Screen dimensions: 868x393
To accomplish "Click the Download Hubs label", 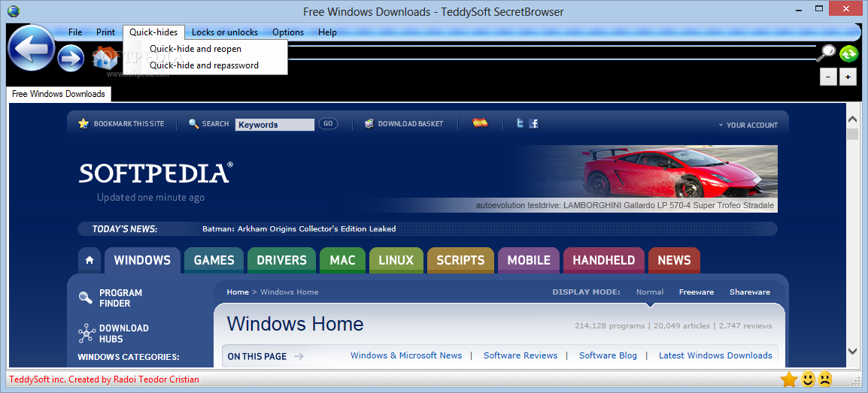I will point(124,334).
